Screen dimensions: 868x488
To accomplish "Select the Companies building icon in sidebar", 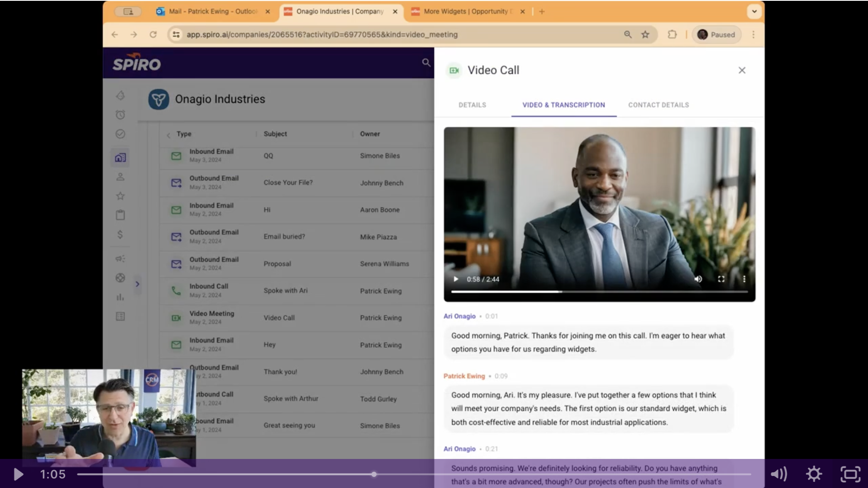I will [x=120, y=158].
